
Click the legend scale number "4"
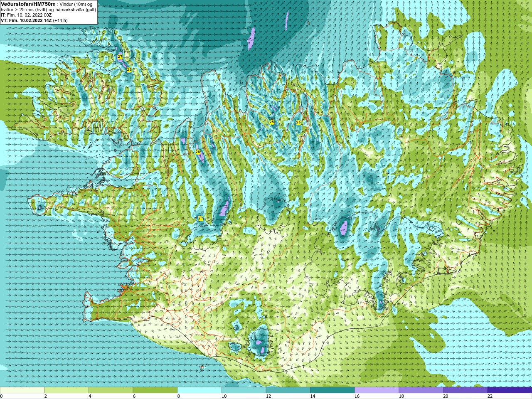(x=90, y=396)
